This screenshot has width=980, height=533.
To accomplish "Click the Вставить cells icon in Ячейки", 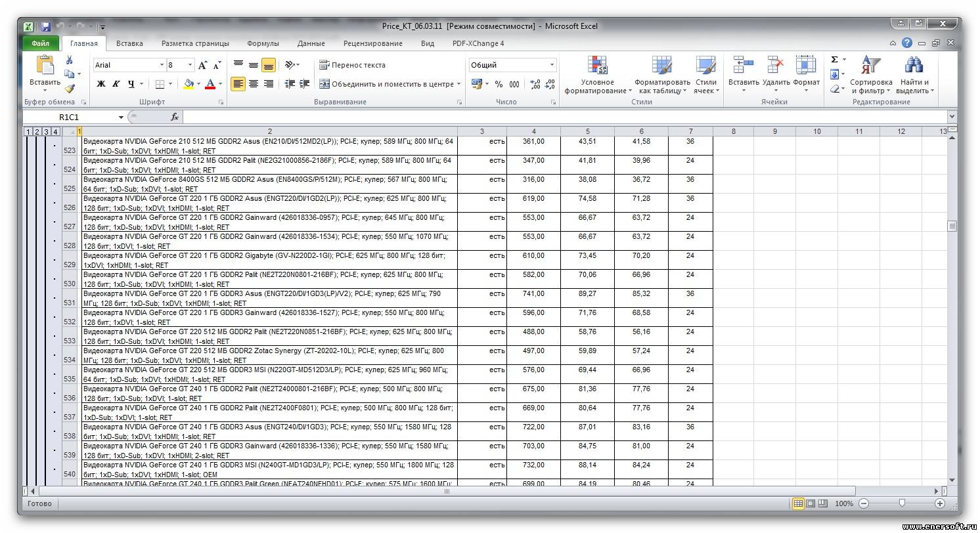I will (x=744, y=65).
